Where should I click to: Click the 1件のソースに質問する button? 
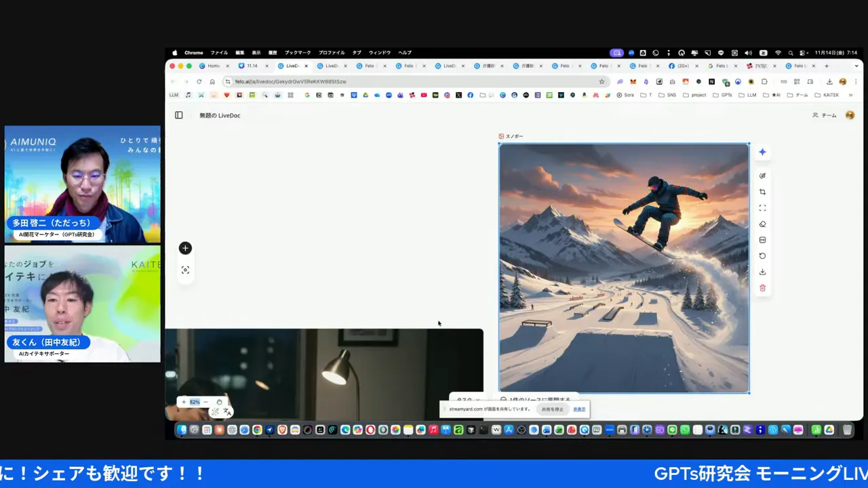tap(538, 400)
